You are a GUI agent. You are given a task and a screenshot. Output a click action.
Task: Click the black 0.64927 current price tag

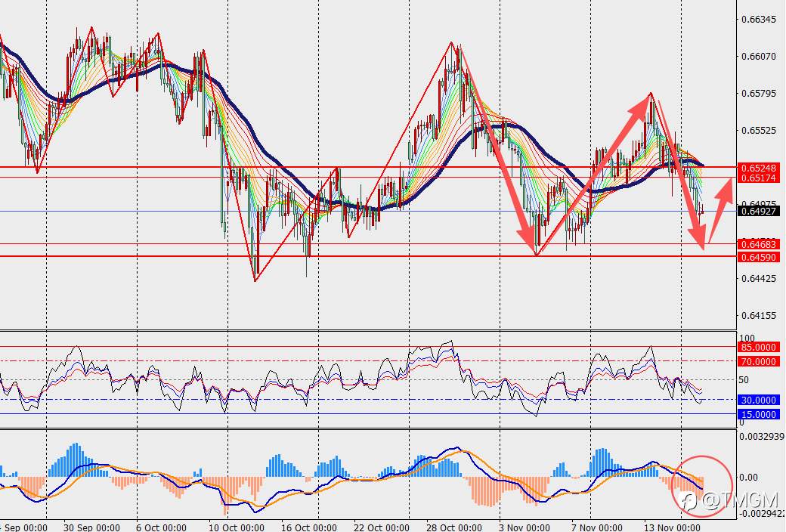click(x=759, y=211)
